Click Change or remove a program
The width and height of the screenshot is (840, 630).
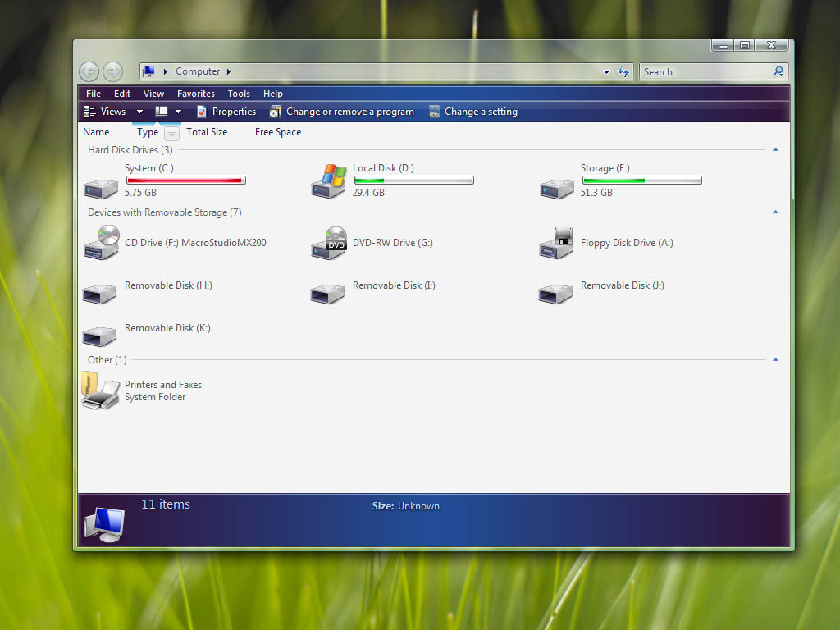coord(342,112)
